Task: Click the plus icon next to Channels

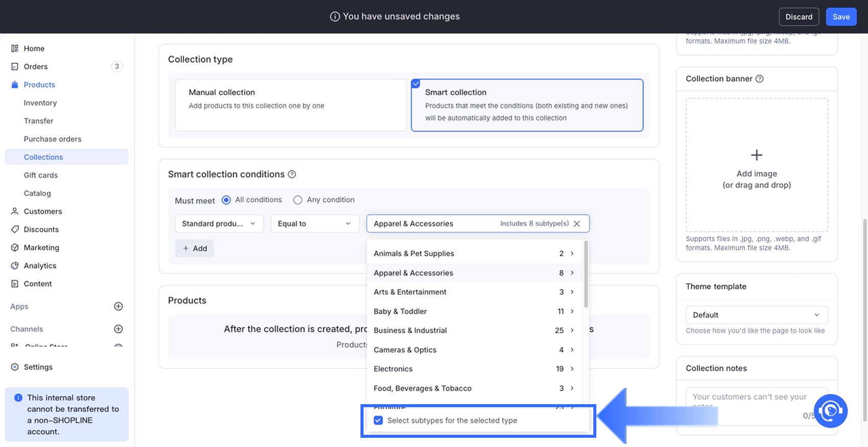Action: [118, 329]
